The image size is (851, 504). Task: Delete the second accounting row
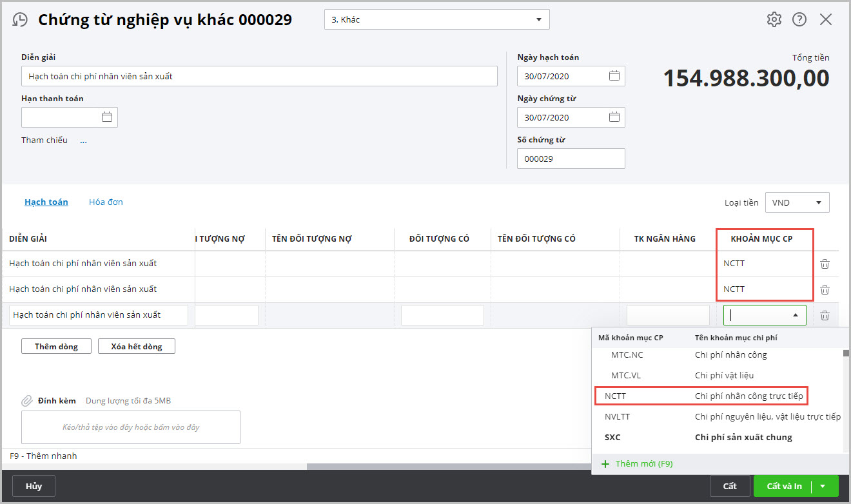(x=825, y=289)
